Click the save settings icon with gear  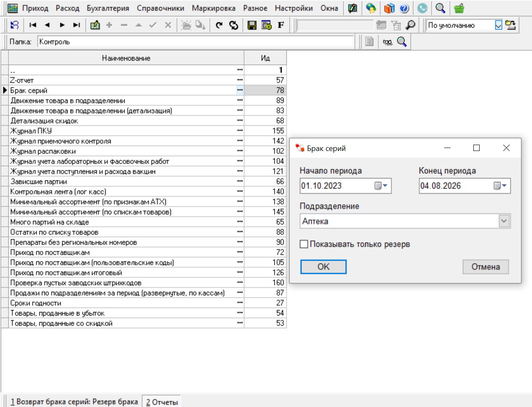[266, 25]
